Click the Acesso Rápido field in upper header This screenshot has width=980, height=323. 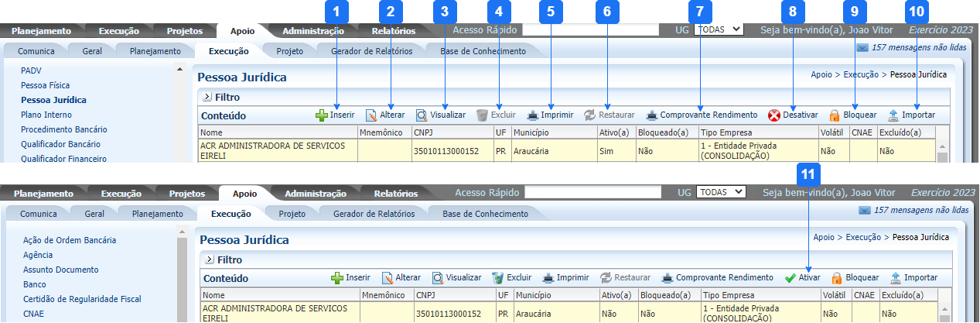pos(589,30)
